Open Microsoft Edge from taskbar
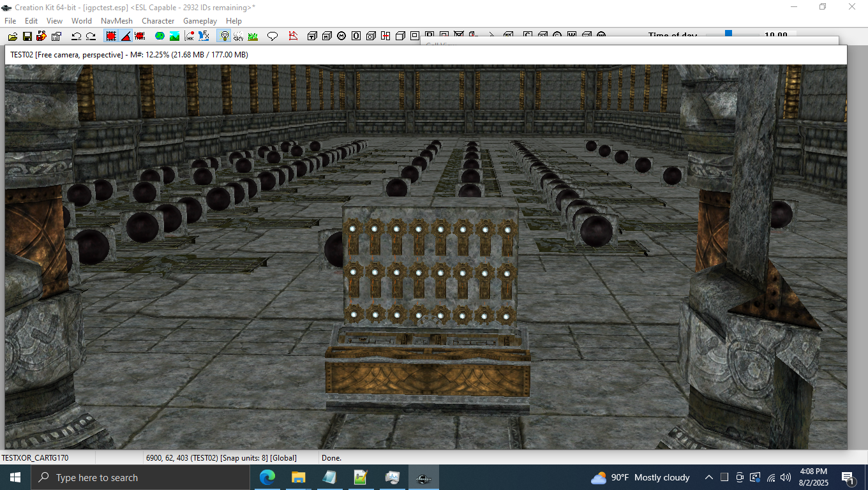Image resolution: width=868 pixels, height=490 pixels. [x=267, y=477]
